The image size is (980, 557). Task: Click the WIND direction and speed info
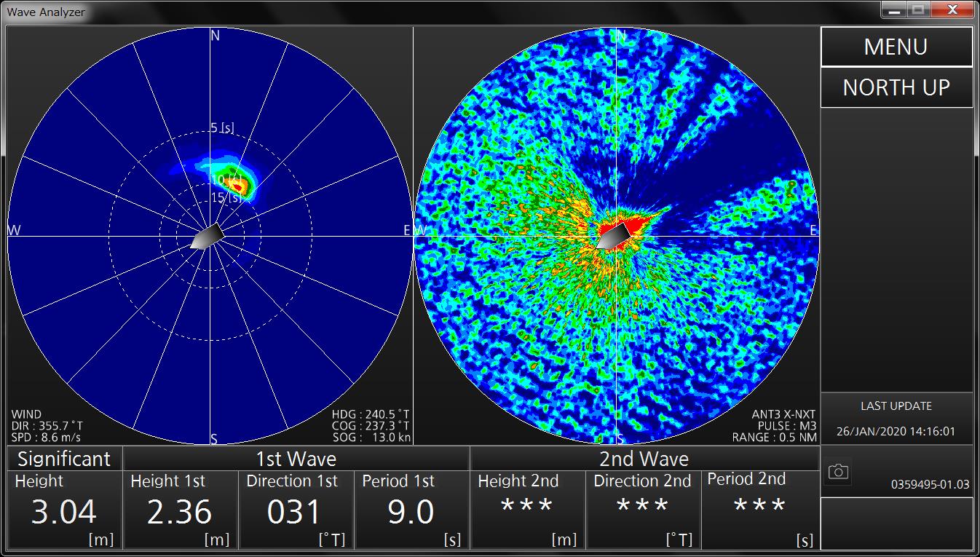pos(47,426)
